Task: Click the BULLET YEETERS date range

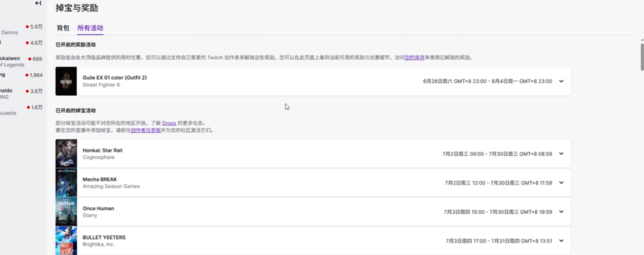Action: pyautogui.click(x=499, y=241)
